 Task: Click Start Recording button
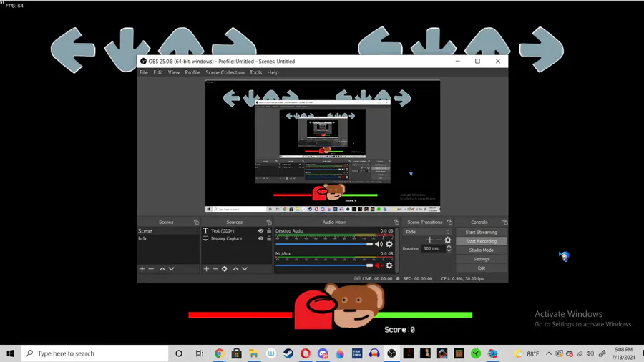point(481,241)
